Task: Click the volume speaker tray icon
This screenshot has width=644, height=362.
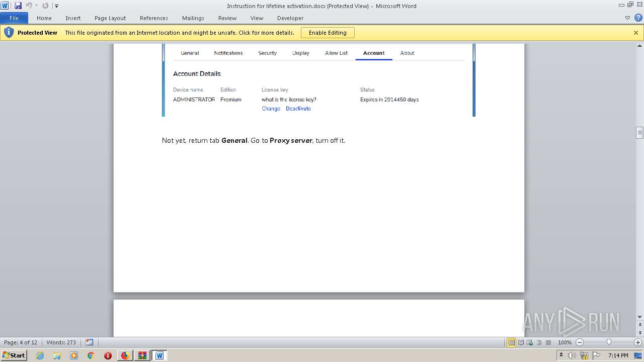Action: pos(572,355)
